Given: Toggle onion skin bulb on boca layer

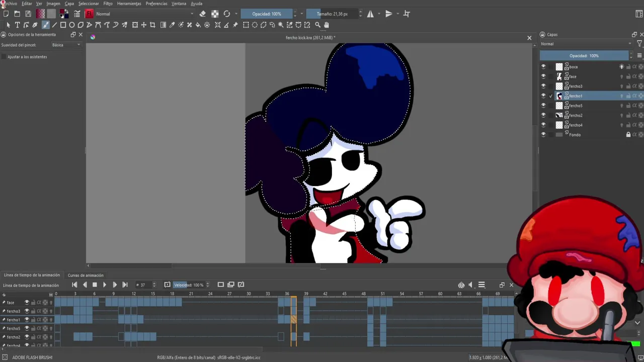Looking at the screenshot, I should point(621,66).
